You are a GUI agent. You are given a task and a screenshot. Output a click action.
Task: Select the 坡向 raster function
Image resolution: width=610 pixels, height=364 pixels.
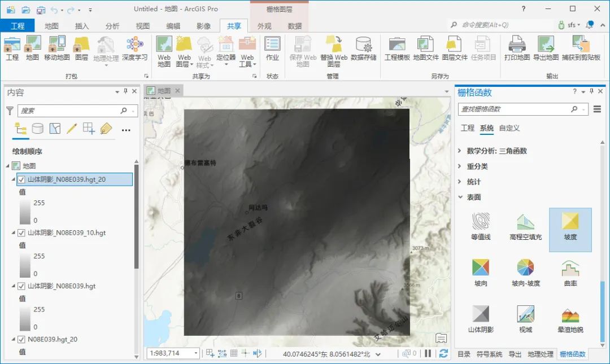[481, 273]
